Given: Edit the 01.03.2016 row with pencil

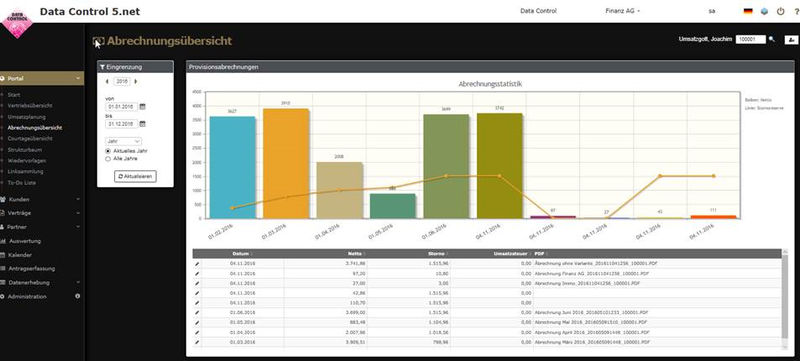Looking at the screenshot, I should pos(197,342).
